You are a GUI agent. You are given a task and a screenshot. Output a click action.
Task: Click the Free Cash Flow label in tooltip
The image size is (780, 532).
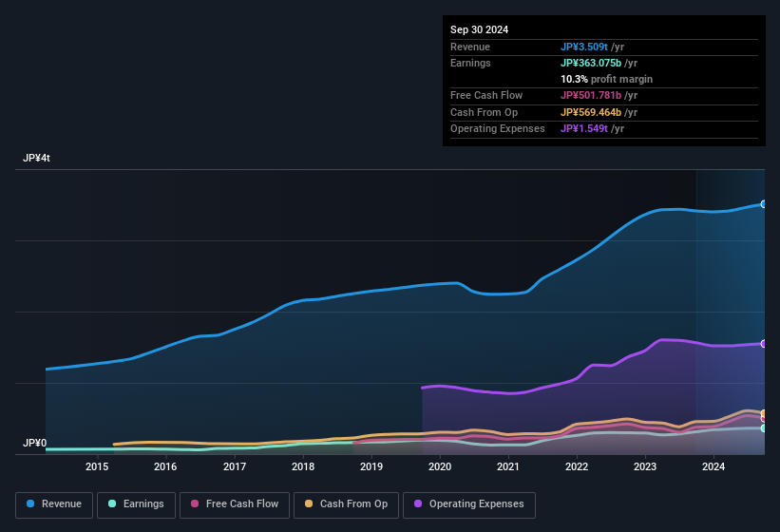pyautogui.click(x=486, y=95)
